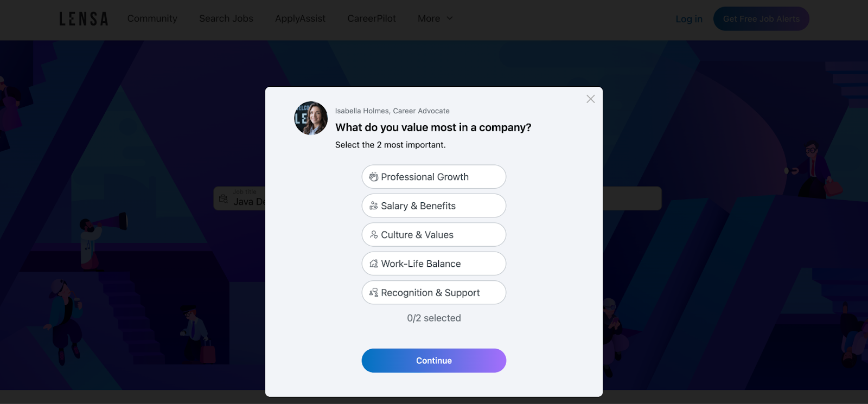Click the LENSA logo

coord(84,19)
